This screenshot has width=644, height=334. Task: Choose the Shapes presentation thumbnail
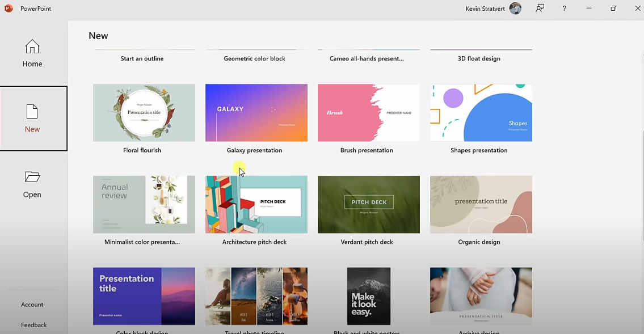(x=481, y=113)
